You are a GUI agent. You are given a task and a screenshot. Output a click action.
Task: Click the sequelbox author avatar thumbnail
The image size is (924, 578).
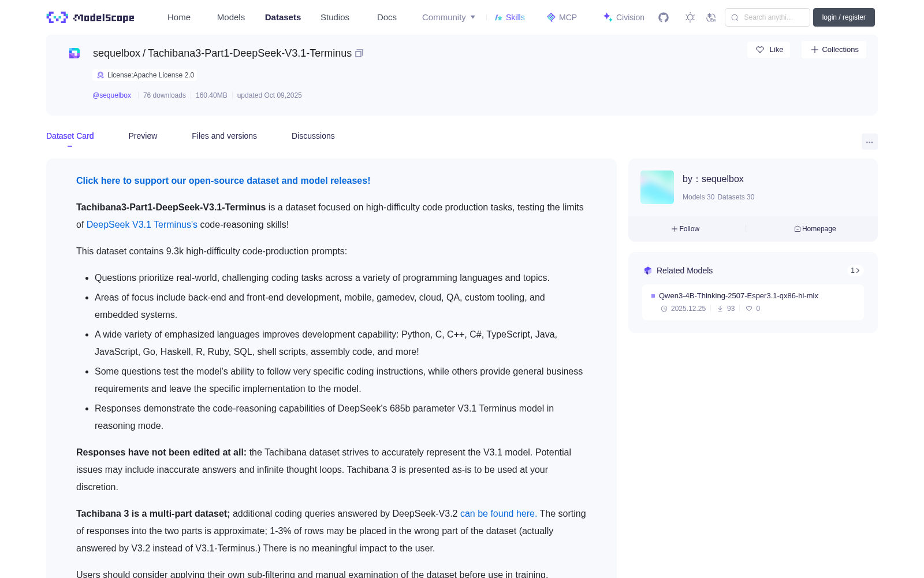(x=657, y=187)
